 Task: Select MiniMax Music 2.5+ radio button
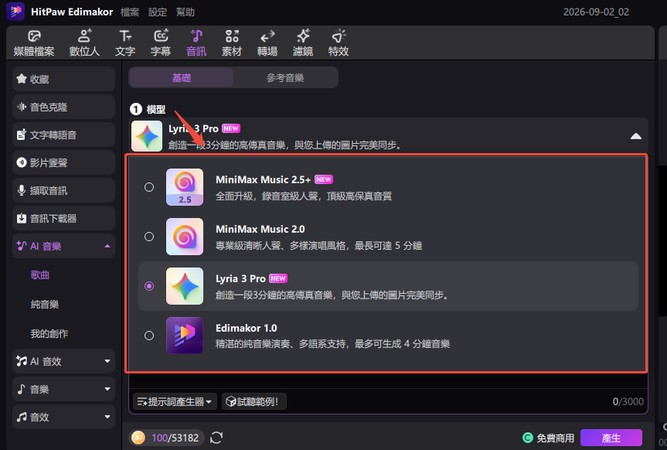click(149, 187)
